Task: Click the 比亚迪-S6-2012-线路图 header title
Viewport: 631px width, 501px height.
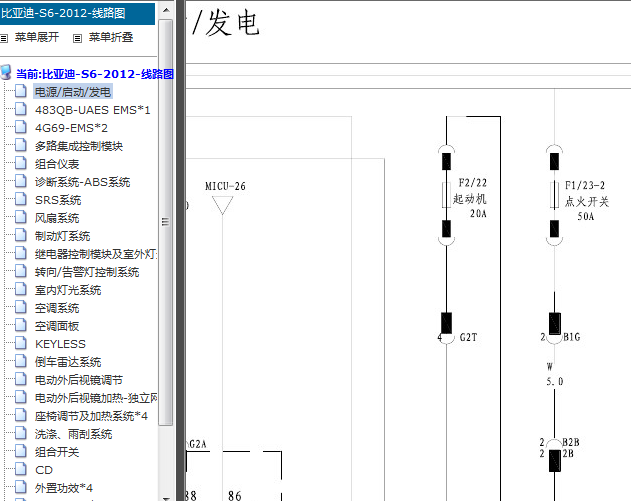Action: [63, 13]
